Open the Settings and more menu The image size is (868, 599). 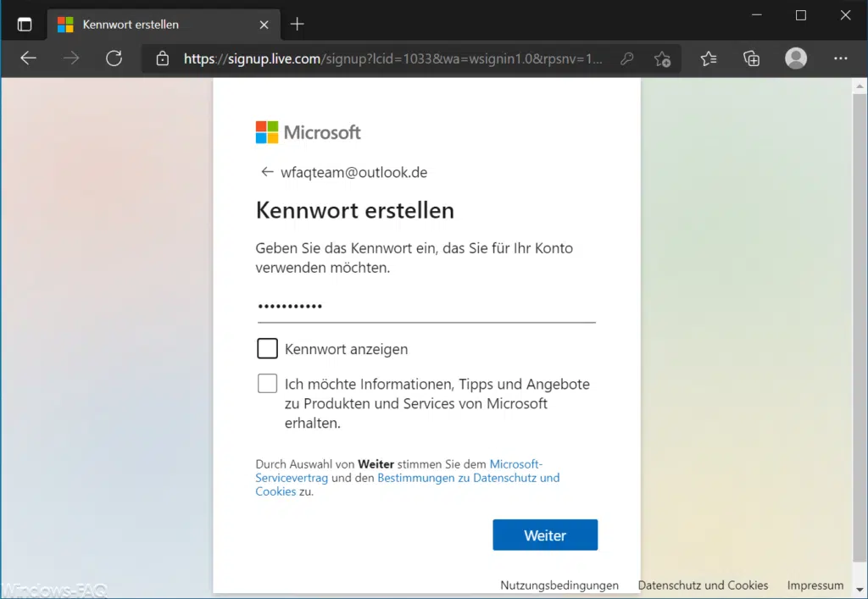point(841,58)
